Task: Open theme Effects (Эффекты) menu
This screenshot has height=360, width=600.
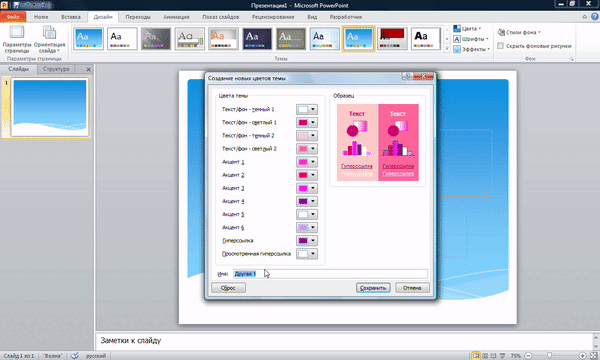Action: pyautogui.click(x=471, y=49)
